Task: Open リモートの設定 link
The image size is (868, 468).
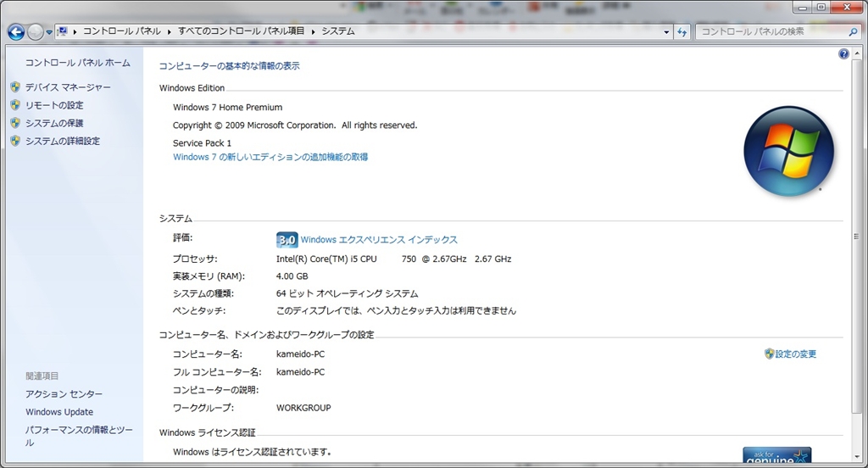Action: coord(54,105)
